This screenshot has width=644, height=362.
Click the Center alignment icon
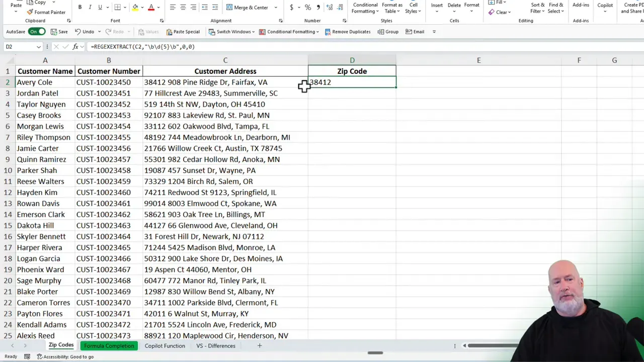coord(182,7)
